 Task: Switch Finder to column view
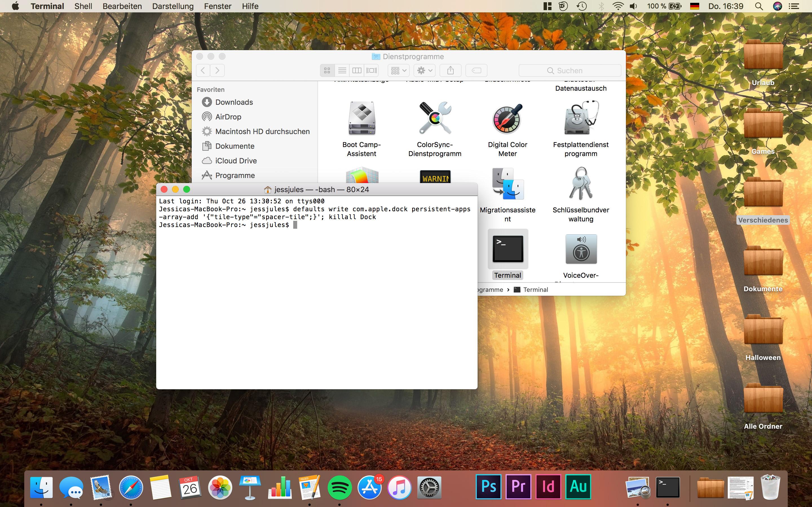[x=357, y=70]
